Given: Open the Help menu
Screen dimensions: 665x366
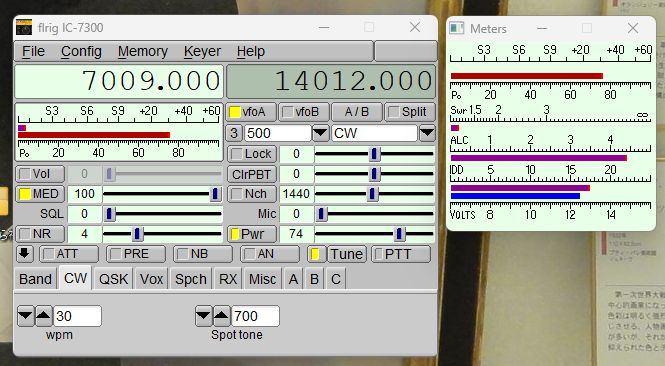Looking at the screenshot, I should (251, 51).
